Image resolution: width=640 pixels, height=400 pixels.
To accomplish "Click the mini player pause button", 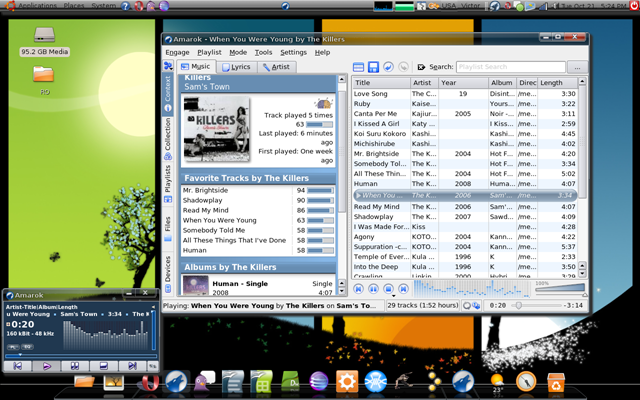I will [x=75, y=366].
